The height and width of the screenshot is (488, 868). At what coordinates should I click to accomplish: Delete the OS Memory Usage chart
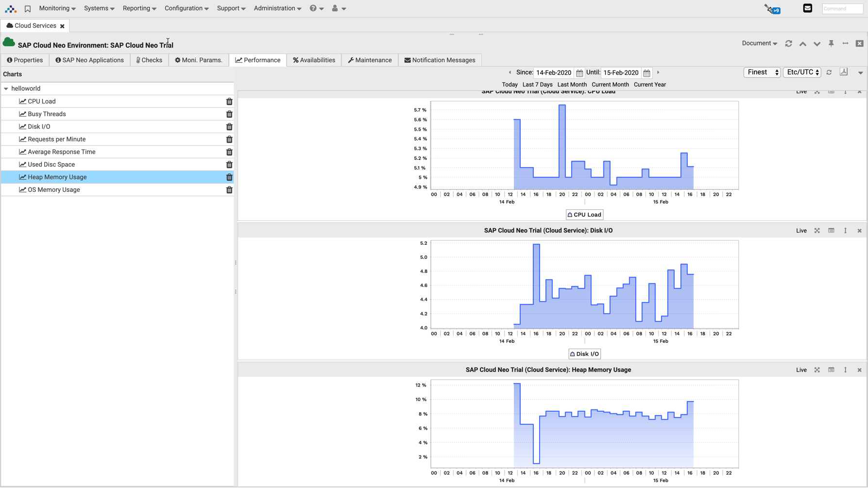(229, 190)
